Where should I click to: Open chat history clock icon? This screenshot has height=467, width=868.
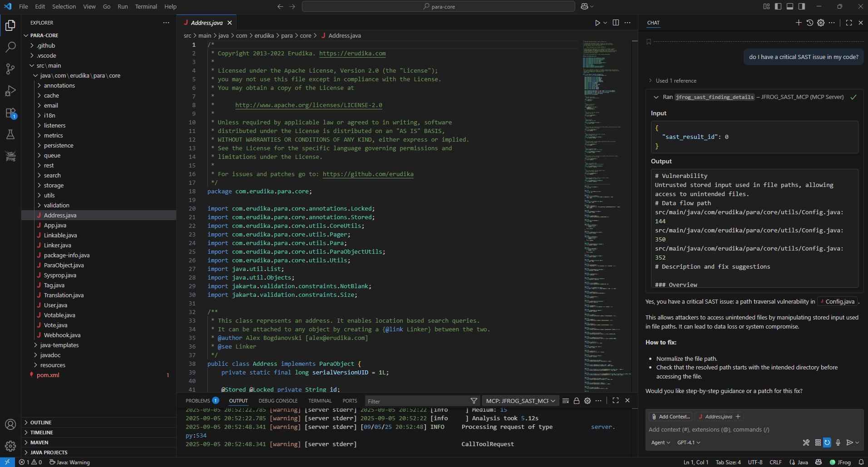point(810,23)
